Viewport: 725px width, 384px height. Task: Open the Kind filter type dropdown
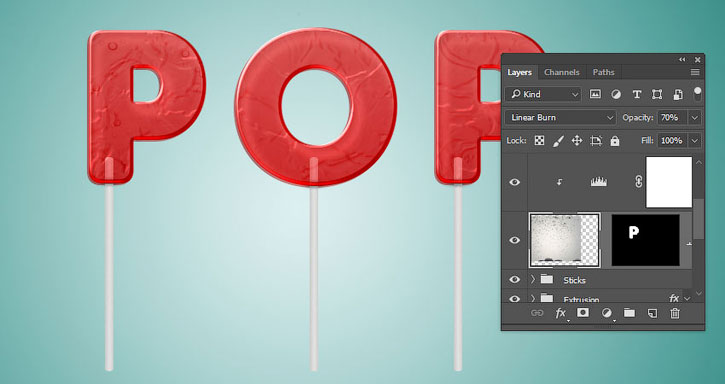tap(543, 94)
